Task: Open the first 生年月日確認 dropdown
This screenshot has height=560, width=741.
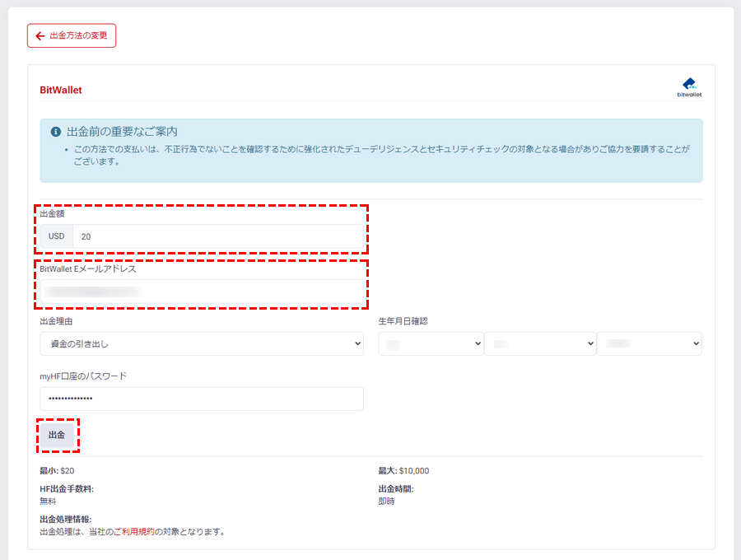Action: pos(431,343)
